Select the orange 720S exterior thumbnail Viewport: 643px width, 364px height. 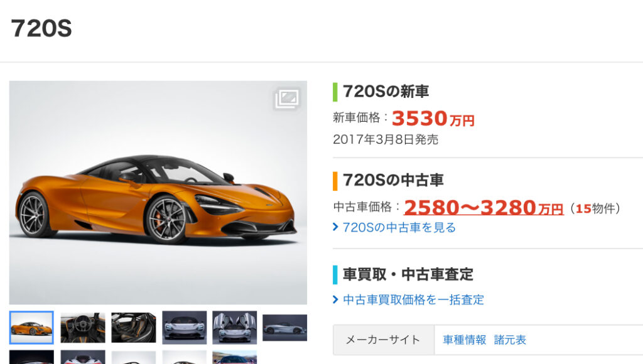31,328
